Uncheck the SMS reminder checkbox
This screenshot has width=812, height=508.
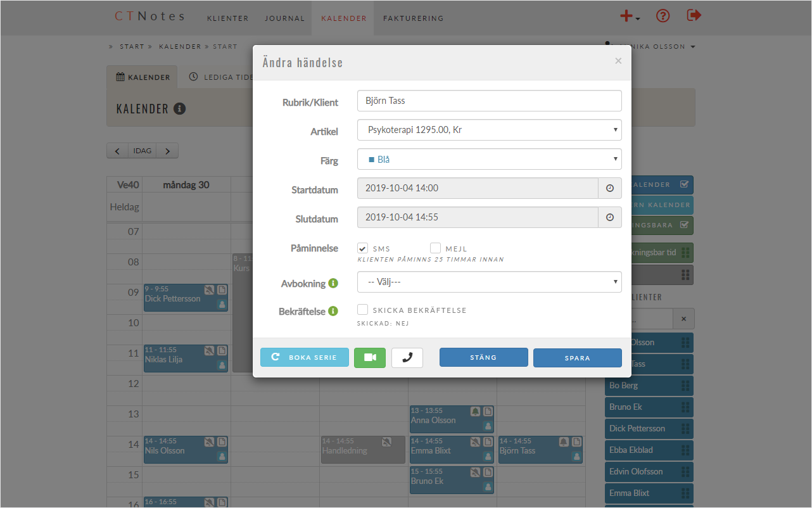click(x=363, y=248)
